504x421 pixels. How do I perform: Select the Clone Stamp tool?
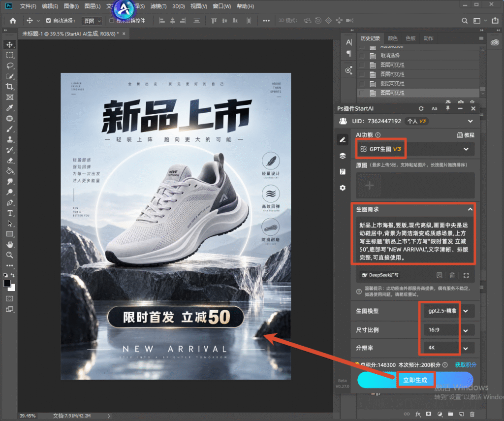coord(10,139)
